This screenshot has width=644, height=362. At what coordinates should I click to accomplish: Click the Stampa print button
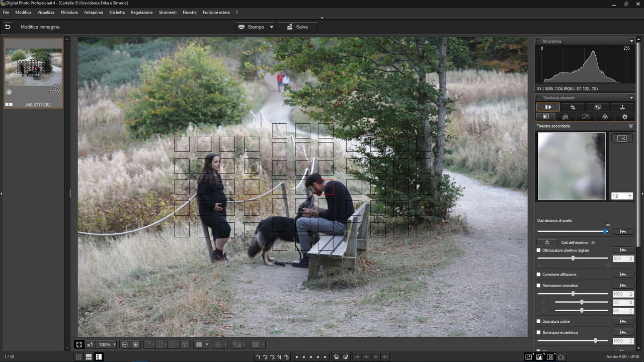(251, 27)
